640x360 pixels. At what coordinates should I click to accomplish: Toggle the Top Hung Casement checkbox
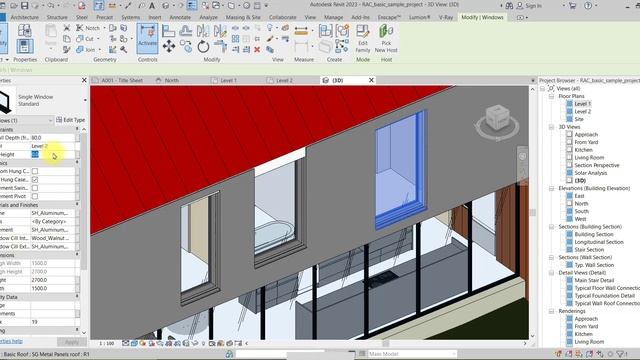35,180
